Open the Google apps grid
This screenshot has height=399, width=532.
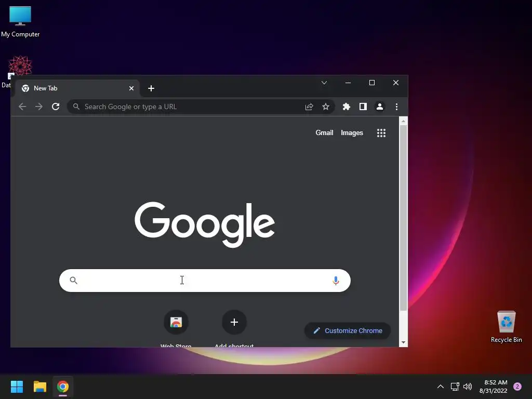point(381,133)
